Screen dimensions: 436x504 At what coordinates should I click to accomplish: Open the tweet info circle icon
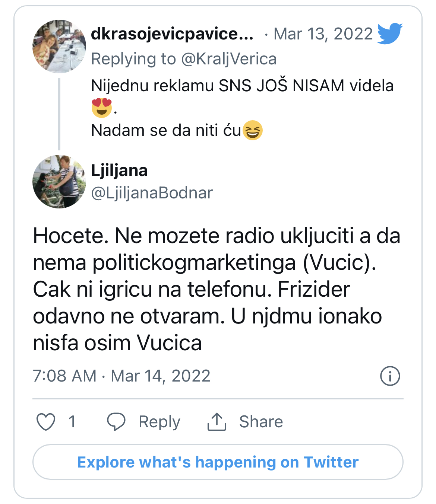click(390, 376)
